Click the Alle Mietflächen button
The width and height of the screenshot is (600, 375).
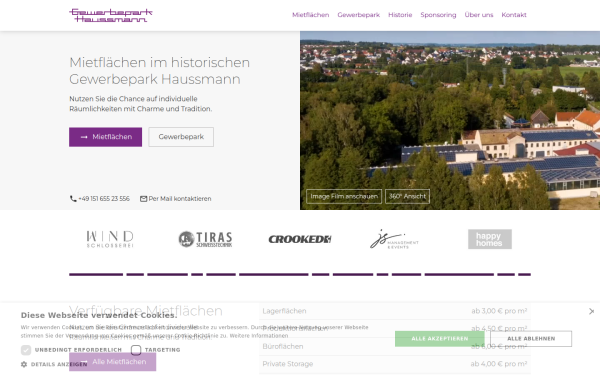(112, 362)
